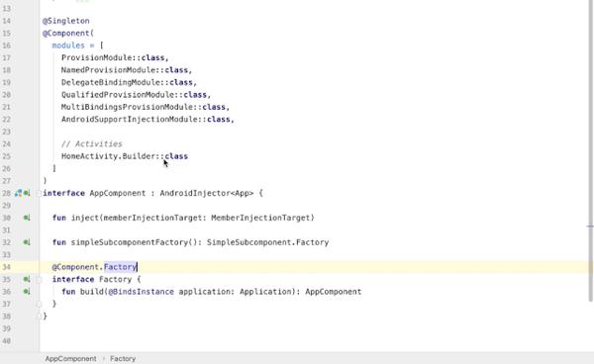Image resolution: width=594 pixels, height=364 pixels.
Task: Click the gutter icon next to interface Factory
Action: pyautogui.click(x=27, y=279)
